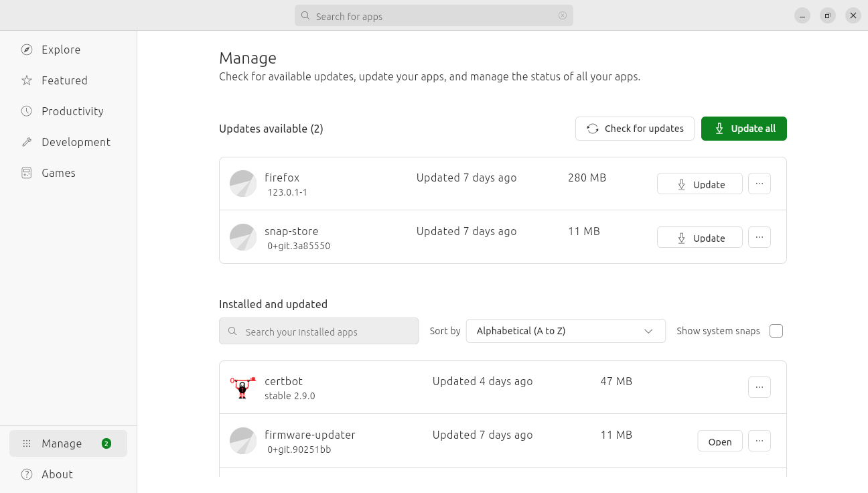This screenshot has height=493, width=868.
Task: Click the snap-store app name
Action: [x=291, y=231]
